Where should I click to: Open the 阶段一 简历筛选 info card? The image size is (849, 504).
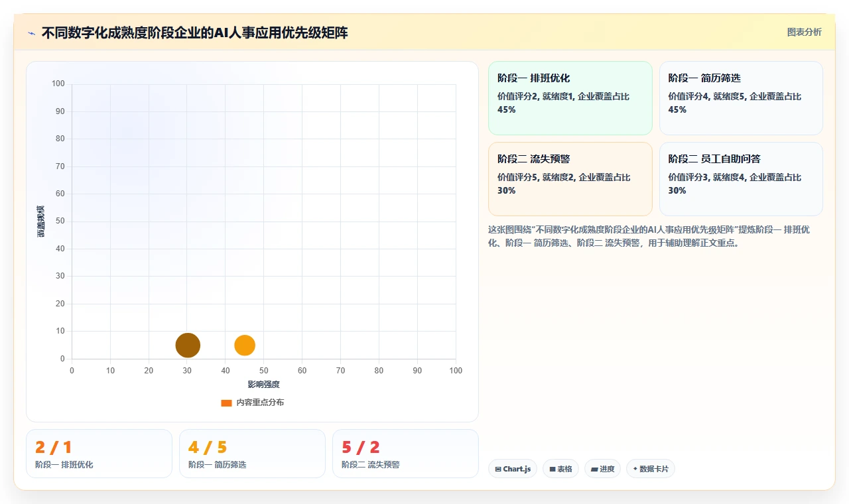click(741, 98)
